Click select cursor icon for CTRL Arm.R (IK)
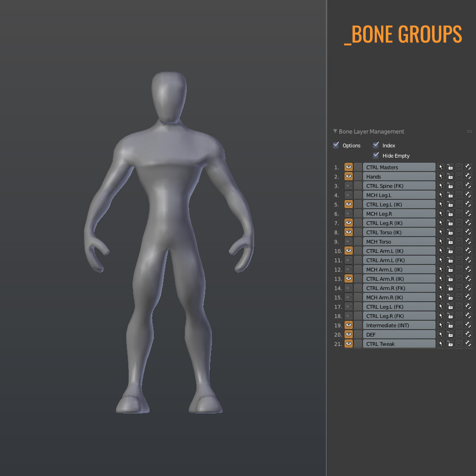This screenshot has height=476, width=476. (441, 278)
